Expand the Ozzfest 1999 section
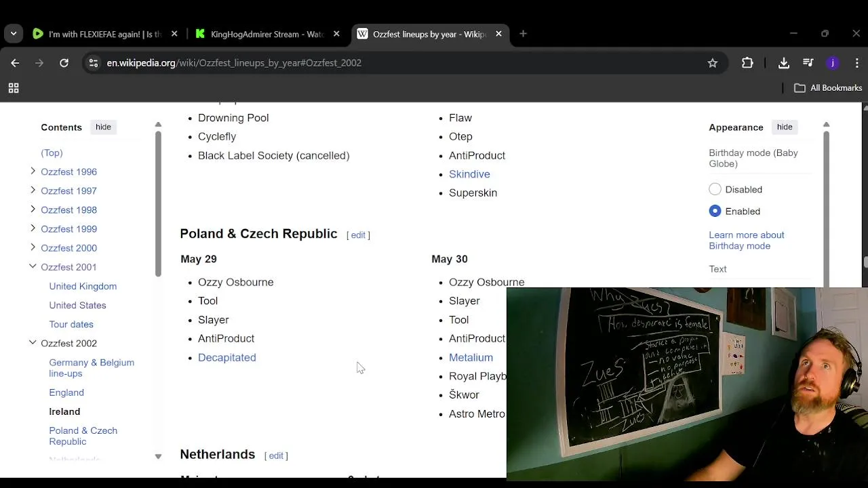This screenshot has width=868, height=488. tap(33, 228)
